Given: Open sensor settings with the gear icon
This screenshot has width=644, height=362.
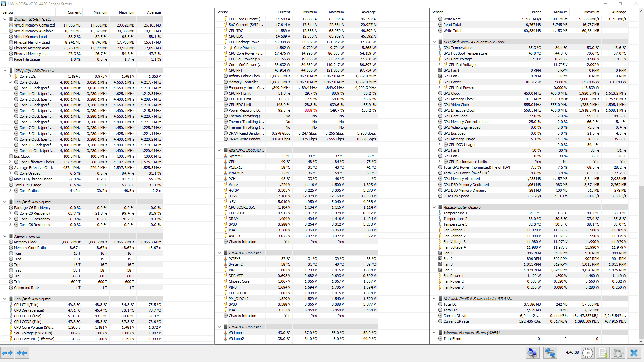Looking at the screenshot, I should 618,353.
